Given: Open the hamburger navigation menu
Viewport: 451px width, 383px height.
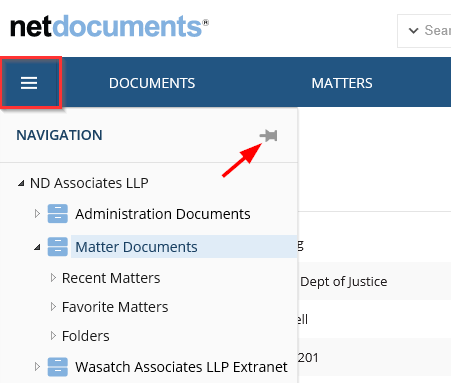Looking at the screenshot, I should [x=29, y=83].
